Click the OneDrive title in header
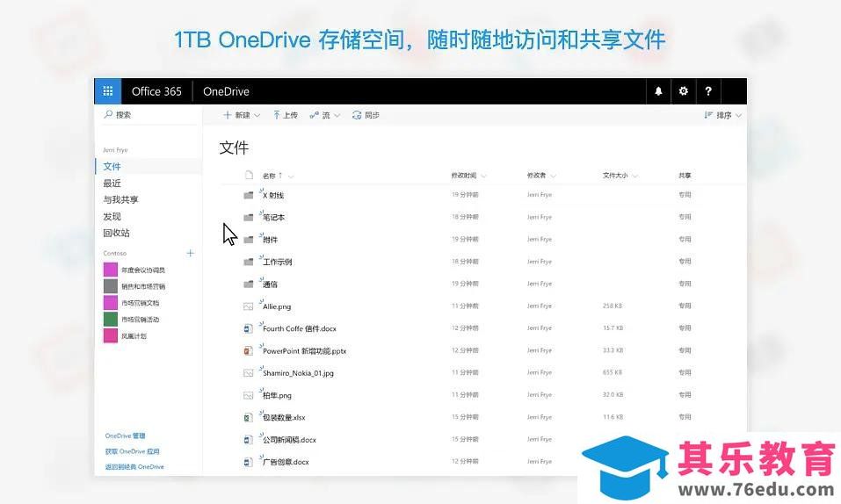Image resolution: width=841 pixels, height=504 pixels. (x=226, y=91)
